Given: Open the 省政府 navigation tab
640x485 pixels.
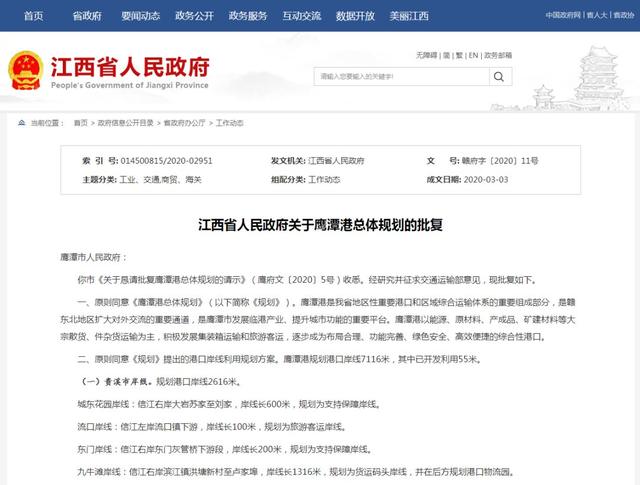Looking at the screenshot, I should pyautogui.click(x=87, y=16).
